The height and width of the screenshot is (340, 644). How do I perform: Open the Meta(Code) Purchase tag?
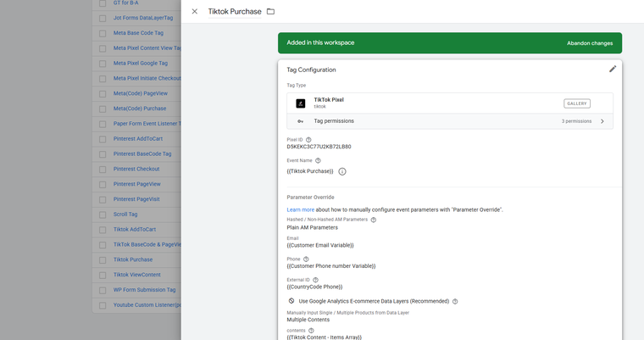140,109
